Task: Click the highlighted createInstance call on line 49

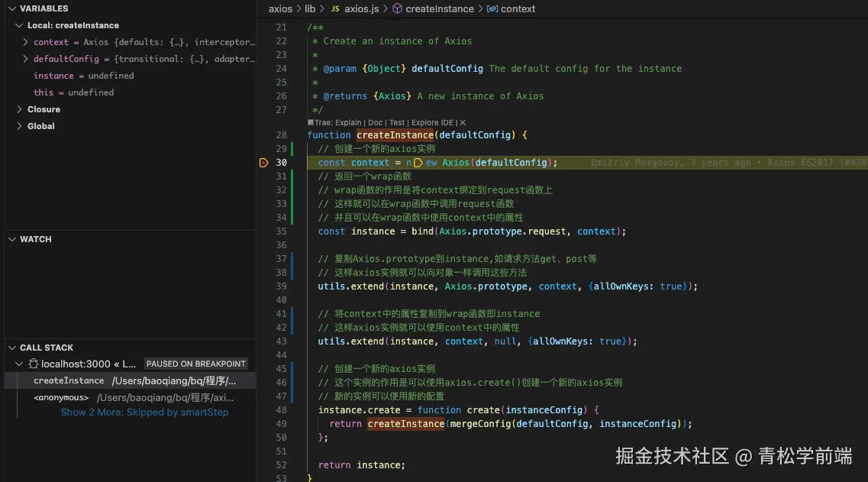Action: click(x=406, y=424)
